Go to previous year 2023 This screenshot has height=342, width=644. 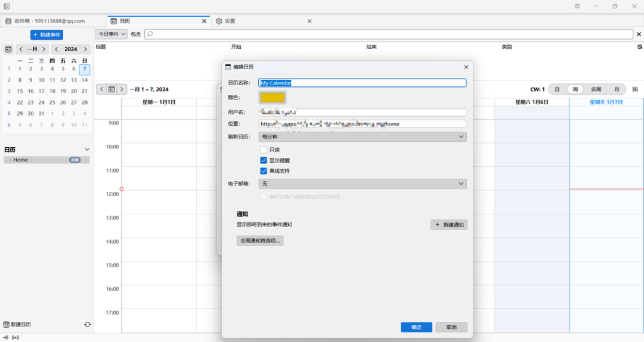pos(56,49)
